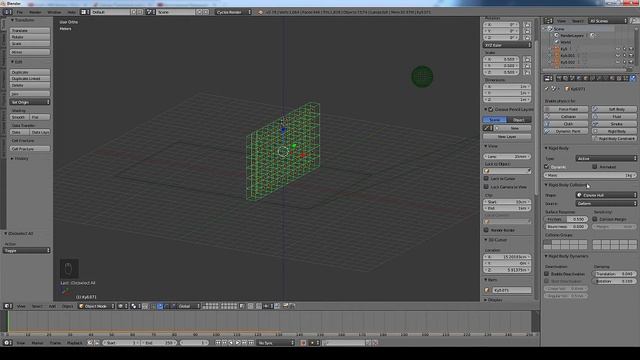
Task: Click the Rotate button in tool shelf
Action: click(x=30, y=37)
